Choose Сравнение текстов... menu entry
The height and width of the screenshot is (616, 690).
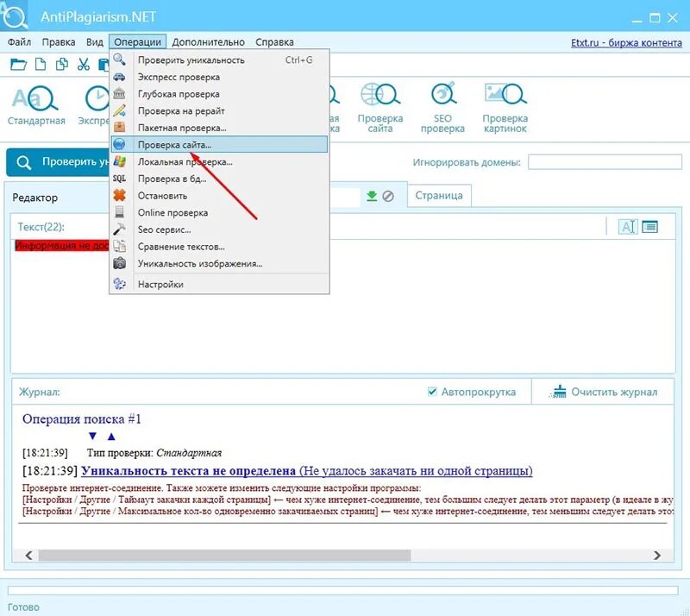tap(219, 247)
